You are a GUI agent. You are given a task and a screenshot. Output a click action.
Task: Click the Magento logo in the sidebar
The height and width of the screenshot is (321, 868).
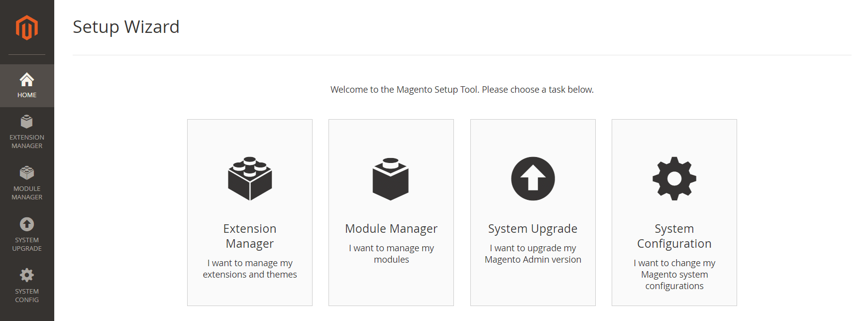[x=27, y=27]
